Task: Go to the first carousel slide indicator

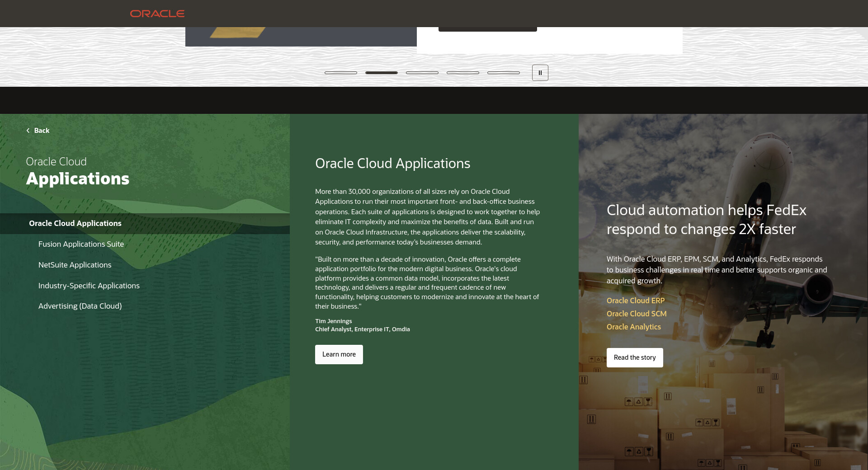Action: coord(341,73)
